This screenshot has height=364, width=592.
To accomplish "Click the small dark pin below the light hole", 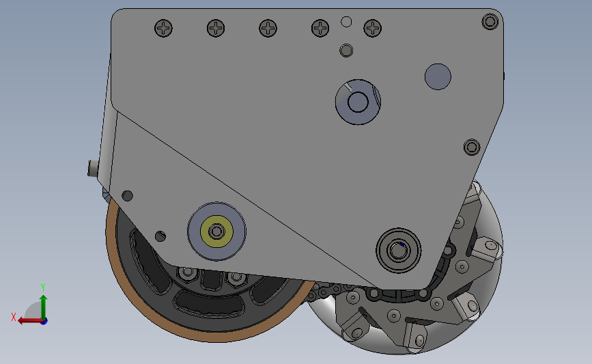I will click(346, 51).
